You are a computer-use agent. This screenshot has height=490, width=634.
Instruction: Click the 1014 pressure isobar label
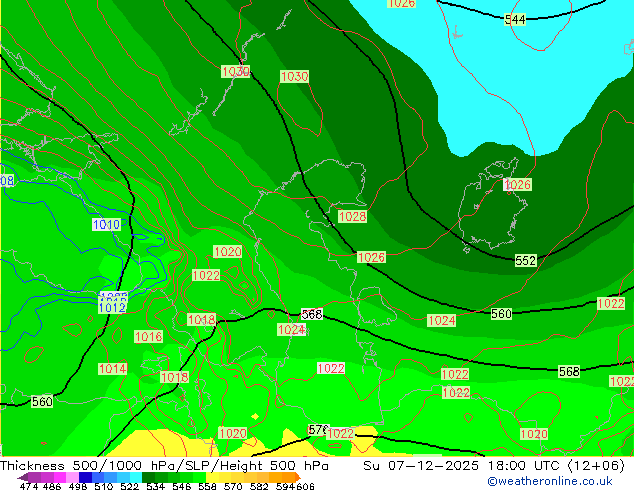113,368
